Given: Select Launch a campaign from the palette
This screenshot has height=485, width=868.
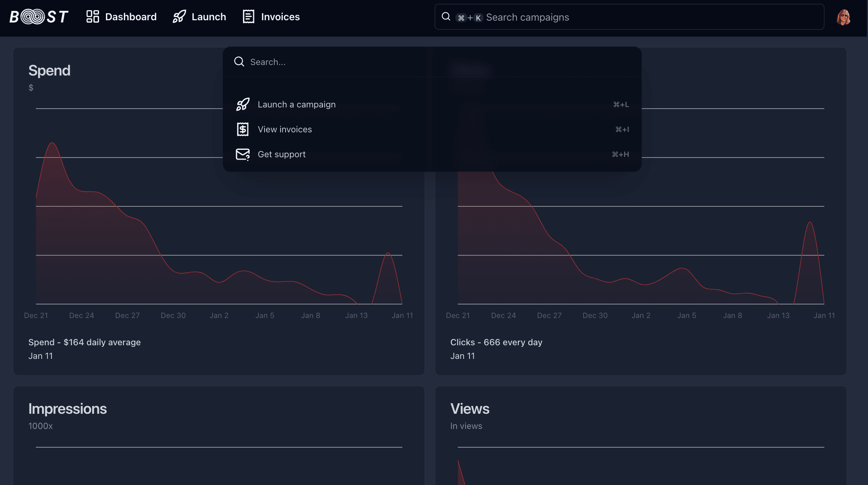Looking at the screenshot, I should [x=296, y=104].
